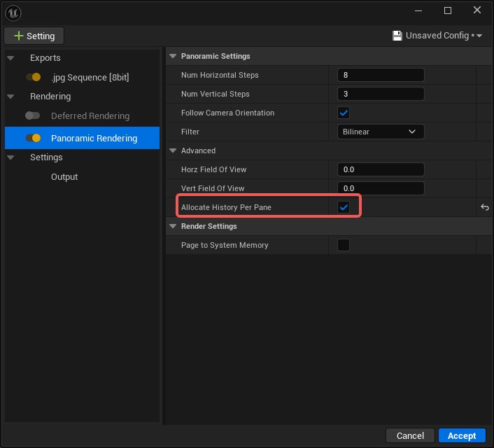Collapse the Exports tree section

(x=10, y=58)
